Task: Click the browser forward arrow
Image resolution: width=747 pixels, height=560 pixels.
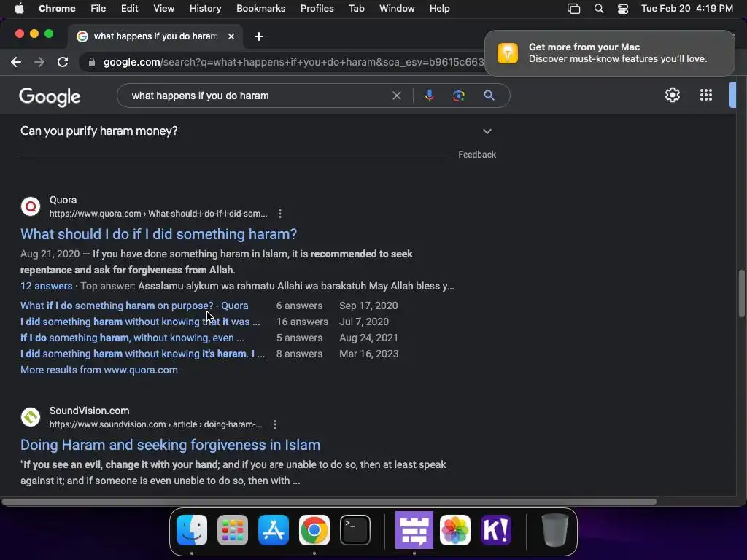Action: click(x=39, y=62)
